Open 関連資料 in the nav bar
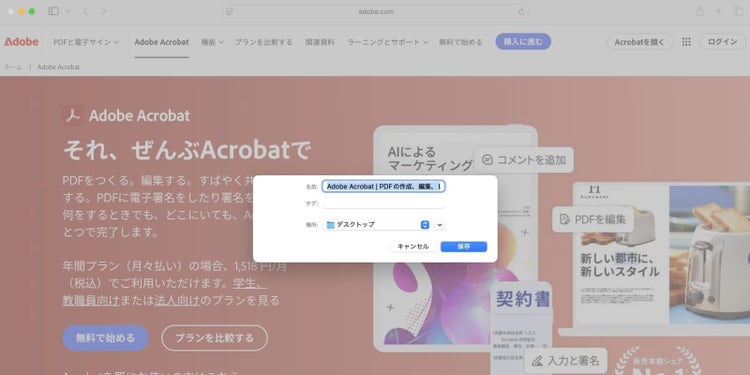 click(x=320, y=42)
